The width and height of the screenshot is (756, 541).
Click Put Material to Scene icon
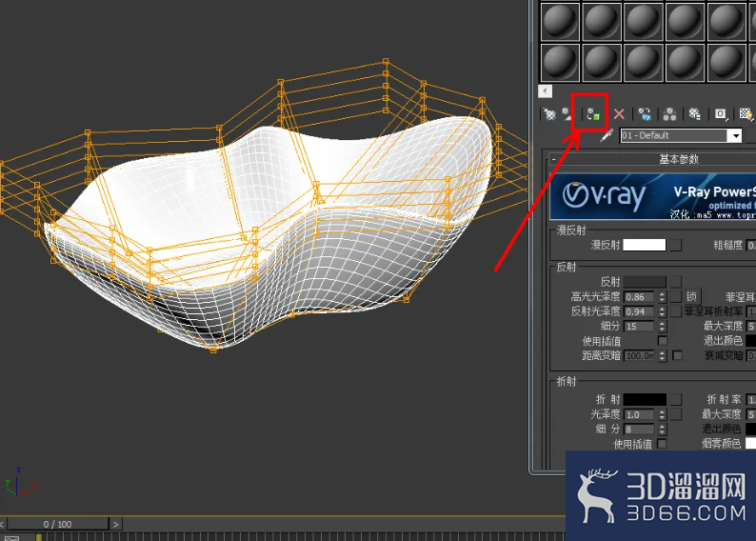click(x=568, y=114)
